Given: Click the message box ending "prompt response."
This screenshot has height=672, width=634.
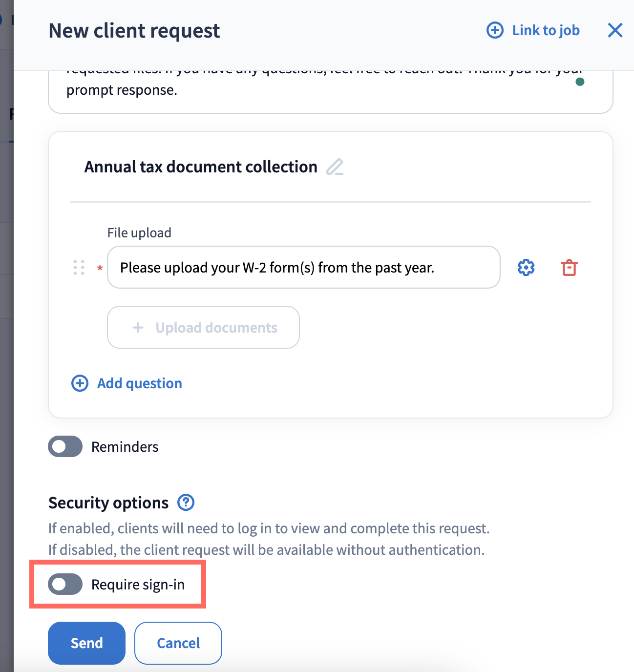Looking at the screenshot, I should [293, 91].
